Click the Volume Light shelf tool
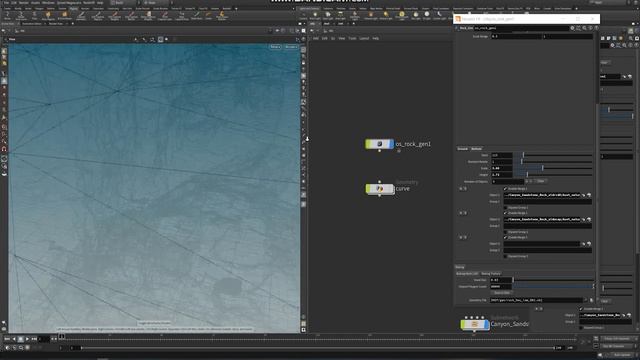 click(371, 16)
